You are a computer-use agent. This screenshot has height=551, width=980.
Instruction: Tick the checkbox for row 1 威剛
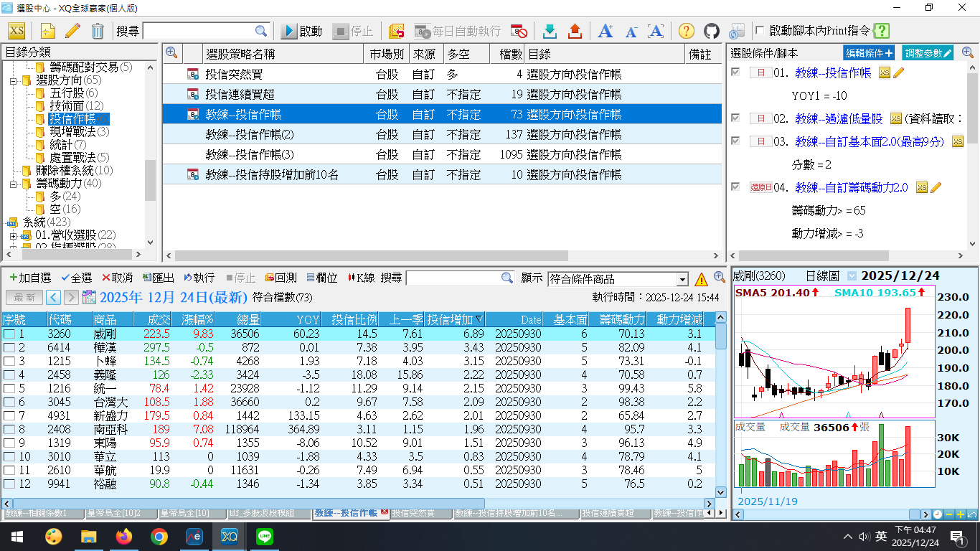point(9,334)
